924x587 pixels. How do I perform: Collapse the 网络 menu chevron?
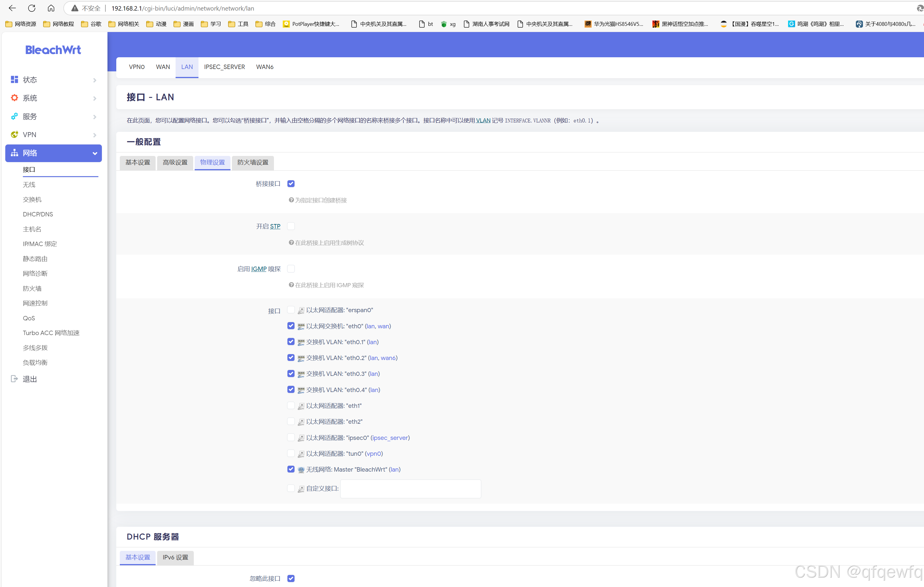(95, 154)
